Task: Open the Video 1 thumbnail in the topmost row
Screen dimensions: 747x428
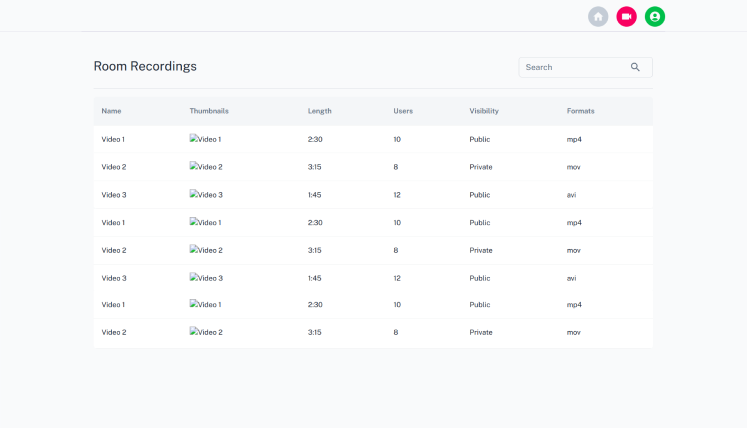Action: [205, 139]
